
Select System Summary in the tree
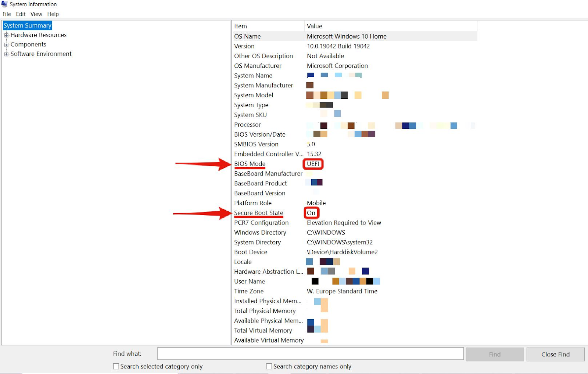pyautogui.click(x=27, y=25)
